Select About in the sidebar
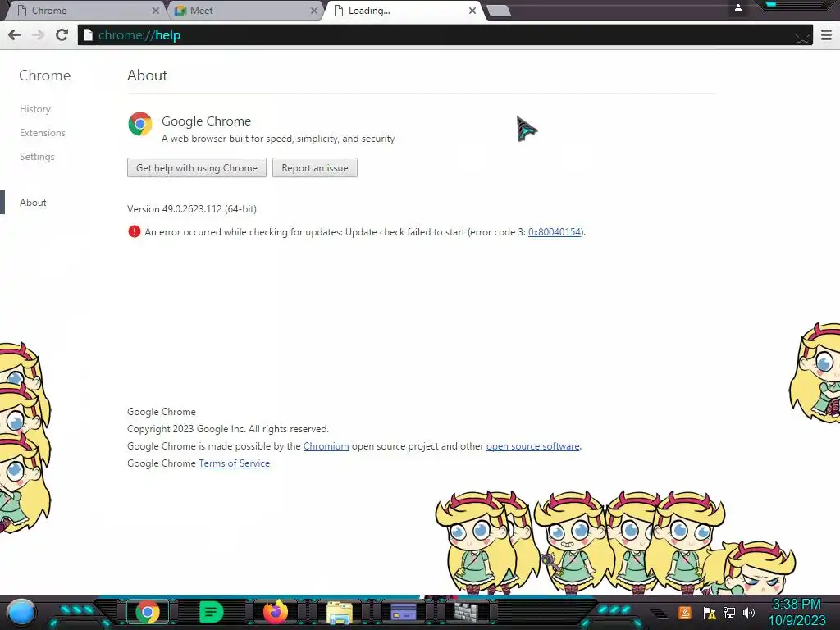 tap(33, 203)
